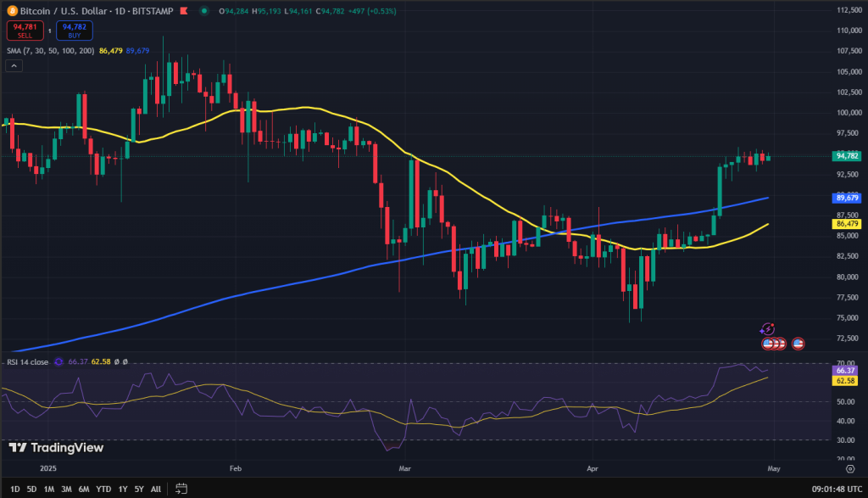Screen dimensions: 868x498
Task: Click the purple lightning event icon
Action: 767,330
